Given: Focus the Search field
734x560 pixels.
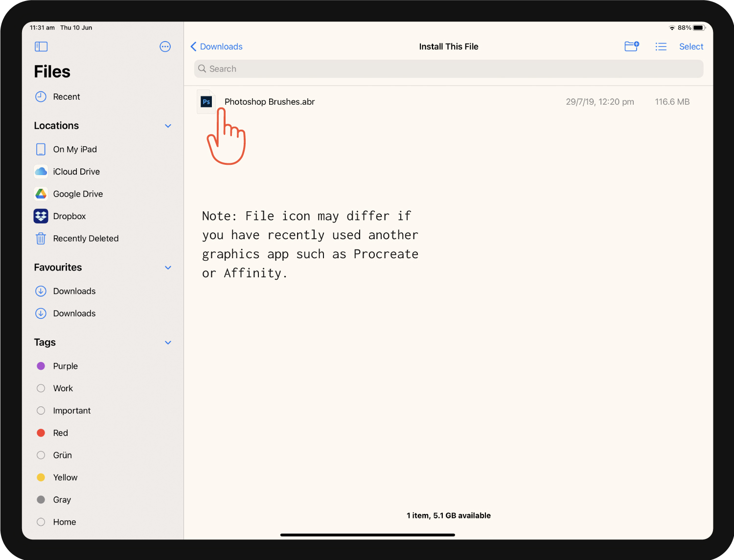Looking at the screenshot, I should (449, 69).
